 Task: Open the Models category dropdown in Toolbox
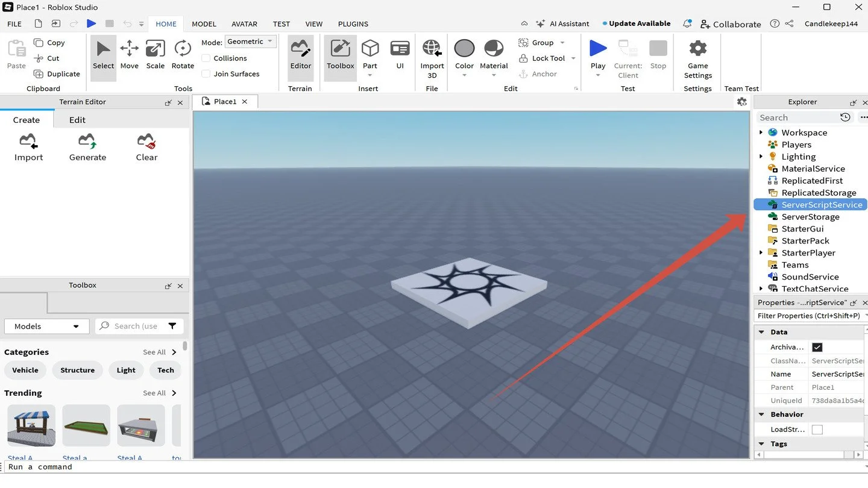46,326
